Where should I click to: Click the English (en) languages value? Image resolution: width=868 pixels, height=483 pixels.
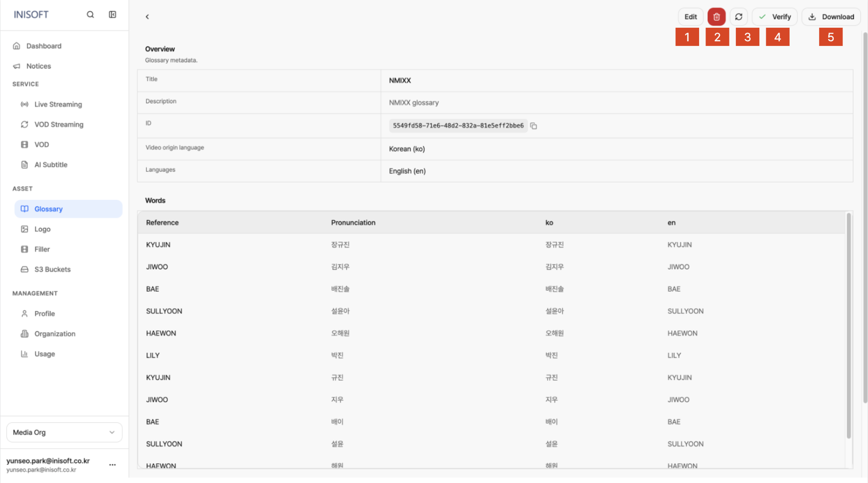point(407,171)
